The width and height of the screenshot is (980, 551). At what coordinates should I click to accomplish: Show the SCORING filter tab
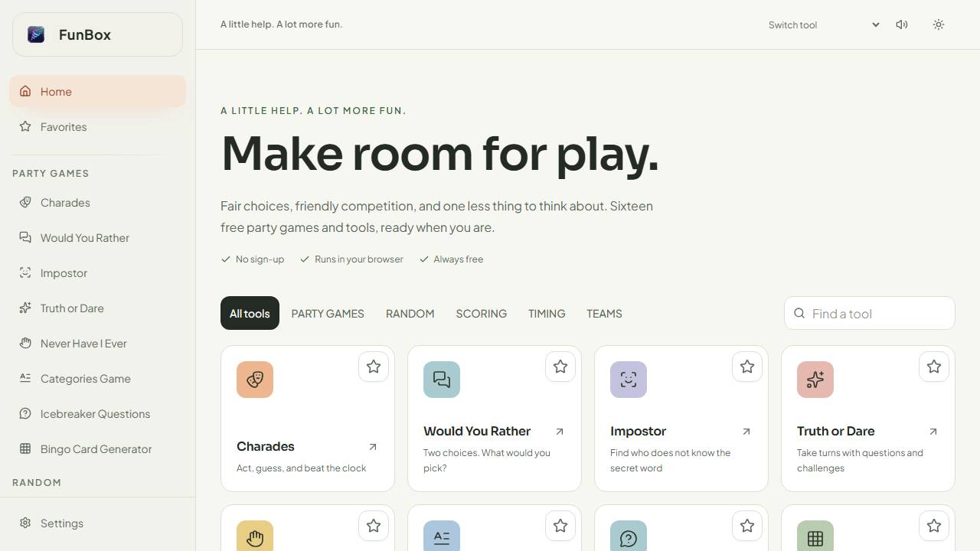[x=482, y=313]
